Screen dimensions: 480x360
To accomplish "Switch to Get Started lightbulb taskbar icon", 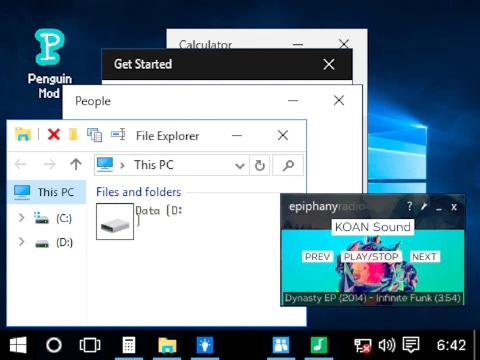I will tap(205, 345).
